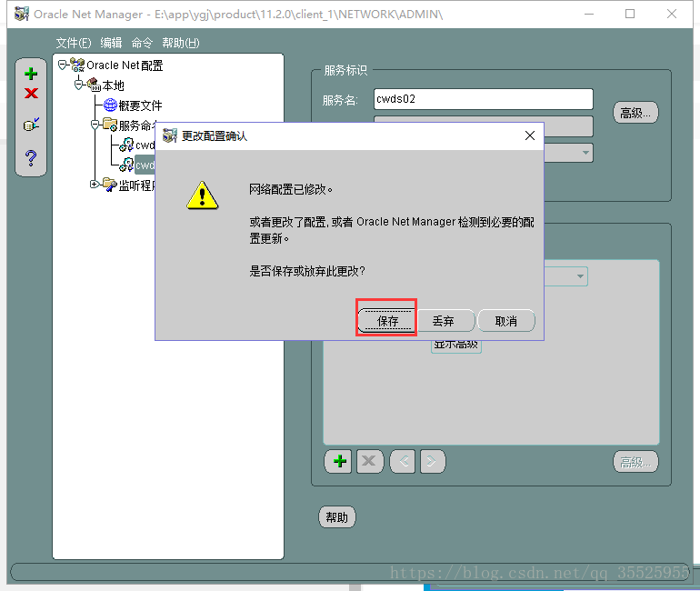Click the 高级... button next to service name
The height and width of the screenshot is (591, 700).
click(635, 113)
